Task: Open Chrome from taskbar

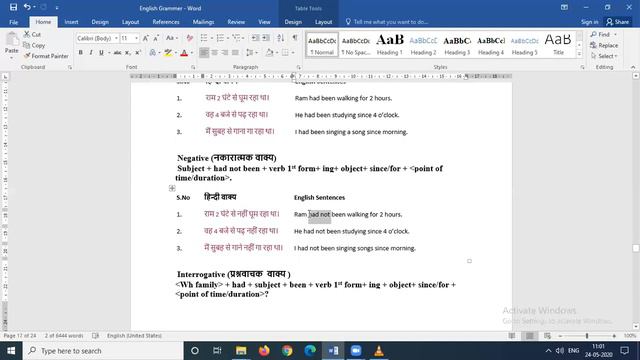Action: (x=287, y=351)
